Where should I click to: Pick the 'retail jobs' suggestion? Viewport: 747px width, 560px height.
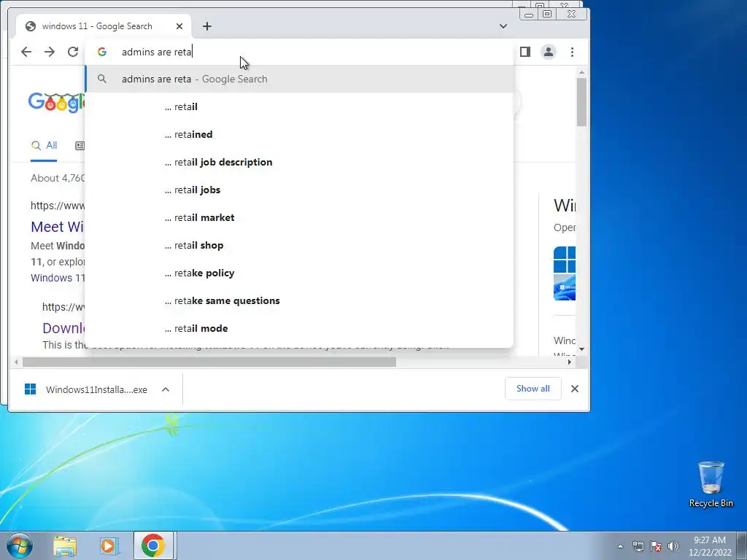pyautogui.click(x=300, y=190)
